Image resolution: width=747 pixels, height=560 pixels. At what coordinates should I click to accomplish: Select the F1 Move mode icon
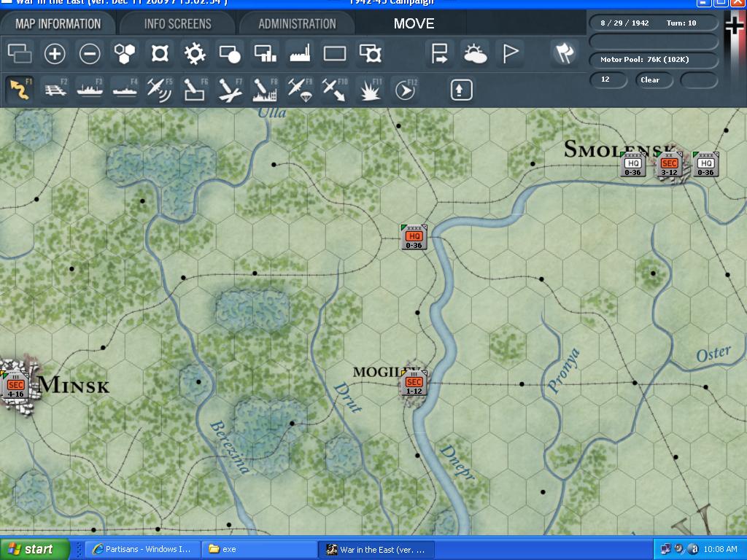point(20,90)
